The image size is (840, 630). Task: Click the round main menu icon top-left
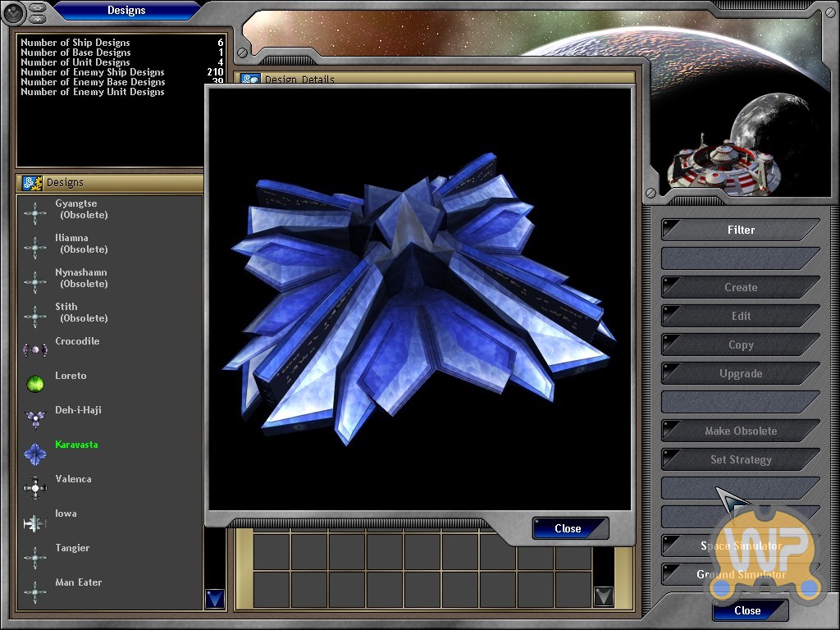point(13,12)
